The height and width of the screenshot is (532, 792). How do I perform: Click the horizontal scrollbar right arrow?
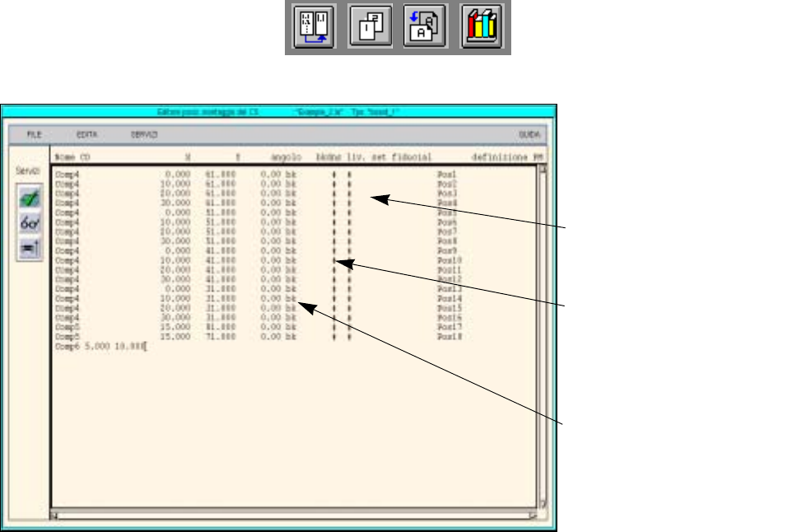point(532,516)
